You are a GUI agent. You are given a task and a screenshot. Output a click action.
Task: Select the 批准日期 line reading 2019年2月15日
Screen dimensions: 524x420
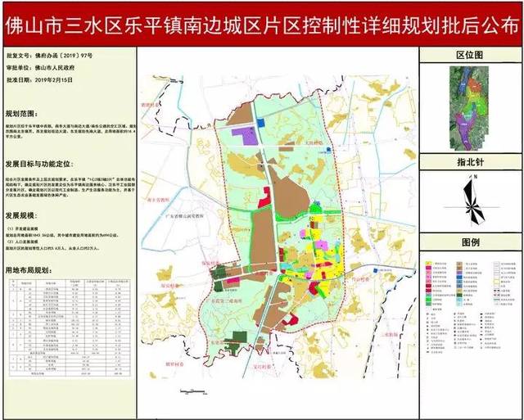coord(39,80)
